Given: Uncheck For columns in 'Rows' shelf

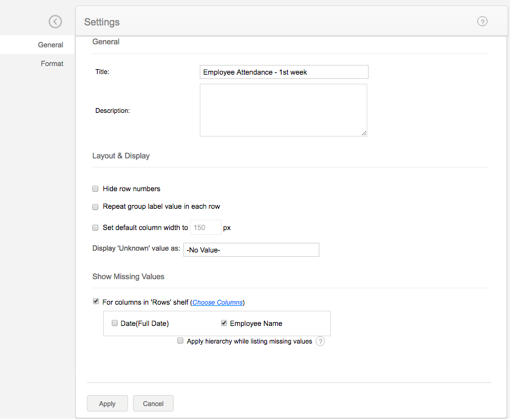Looking at the screenshot, I should (x=95, y=301).
